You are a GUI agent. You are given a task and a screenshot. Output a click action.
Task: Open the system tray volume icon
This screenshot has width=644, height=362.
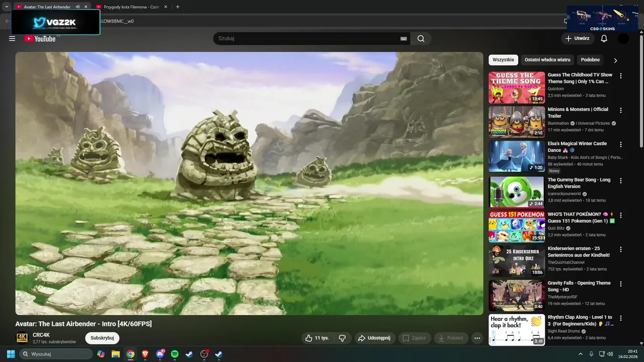(610, 354)
